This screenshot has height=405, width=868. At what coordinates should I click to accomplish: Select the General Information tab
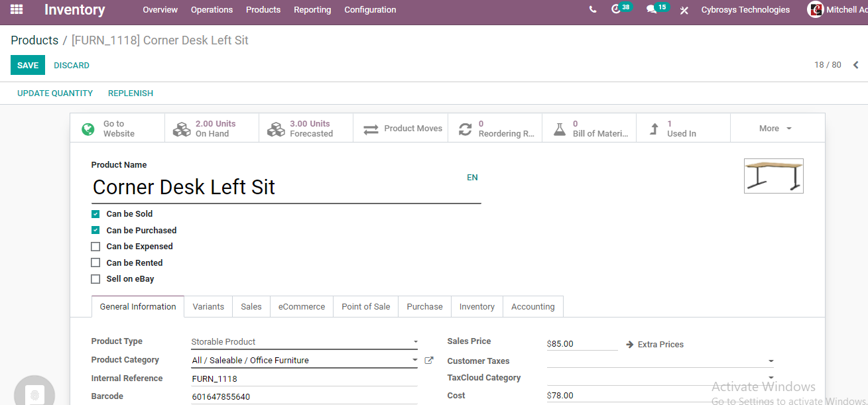point(138,307)
